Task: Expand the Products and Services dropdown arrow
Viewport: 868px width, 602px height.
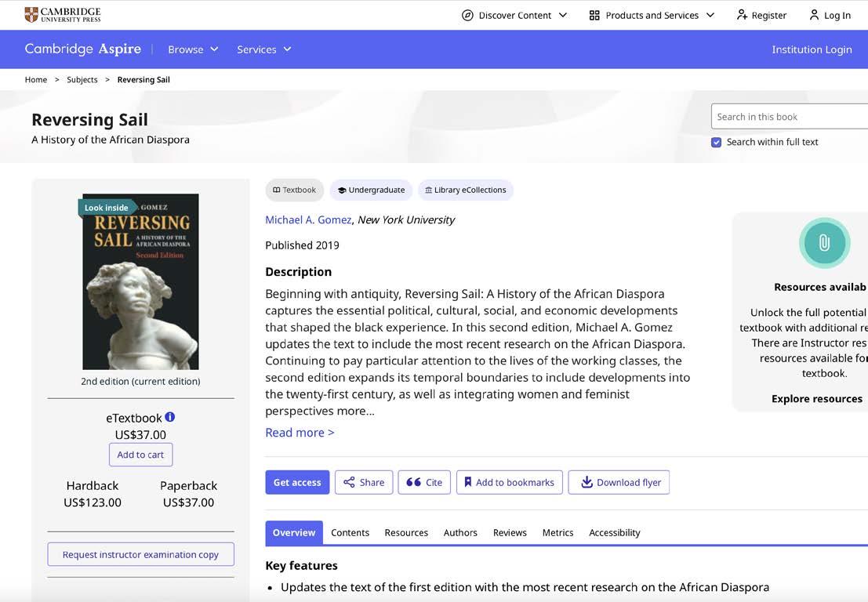Action: (x=710, y=16)
